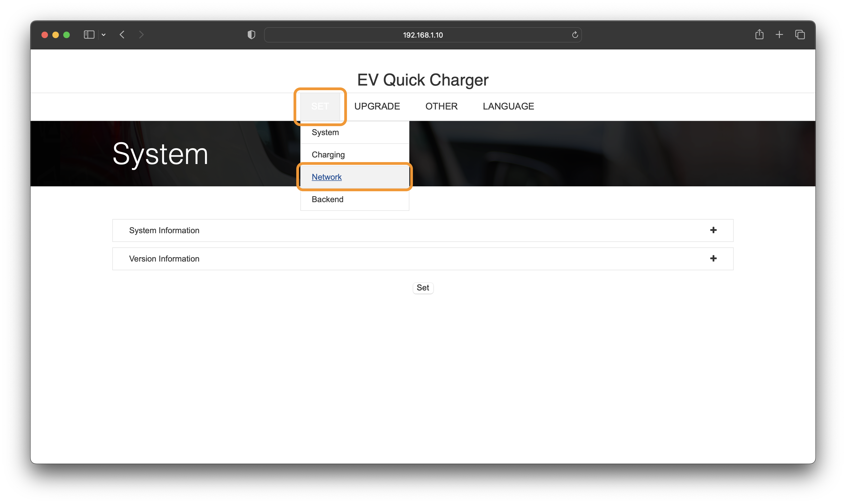This screenshot has width=846, height=504.
Task: Expand the Version Information section
Action: tap(713, 259)
